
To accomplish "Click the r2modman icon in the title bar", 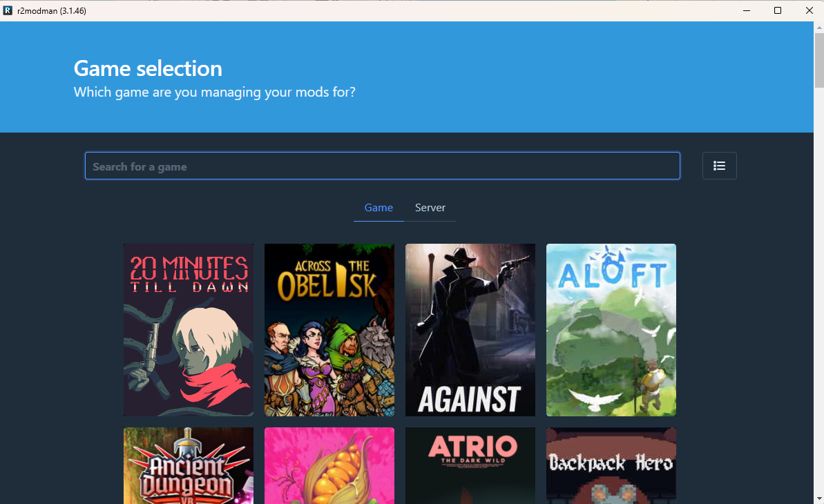I will (x=8, y=10).
